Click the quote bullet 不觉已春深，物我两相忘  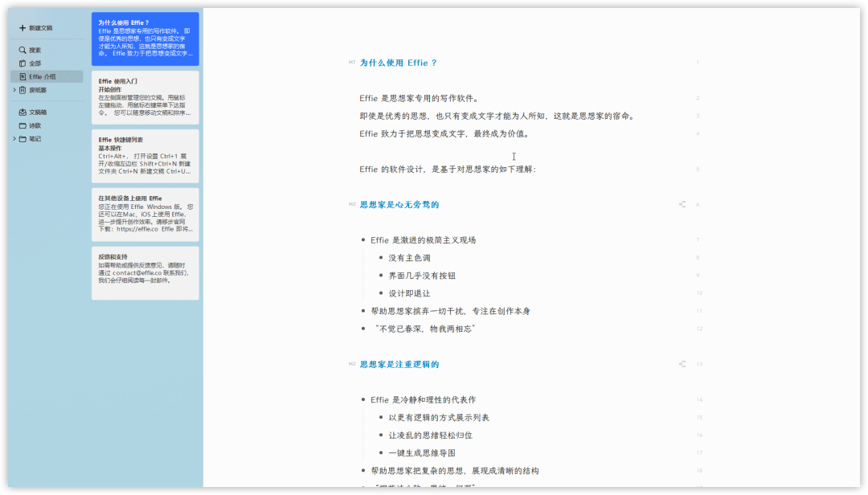[424, 329]
